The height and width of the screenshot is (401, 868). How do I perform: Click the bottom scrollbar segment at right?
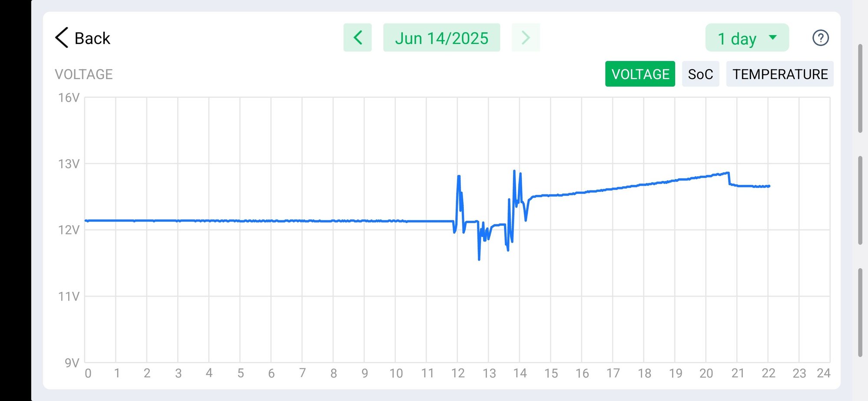860,312
